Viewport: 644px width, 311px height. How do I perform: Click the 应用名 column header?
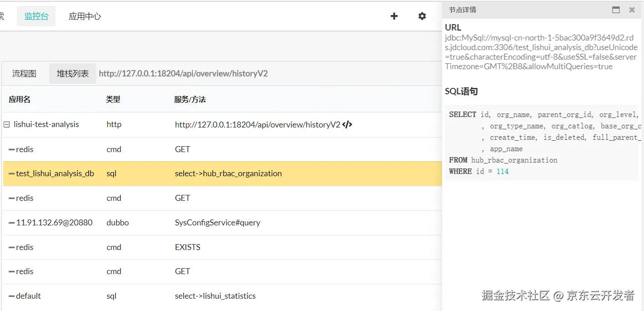(x=20, y=99)
